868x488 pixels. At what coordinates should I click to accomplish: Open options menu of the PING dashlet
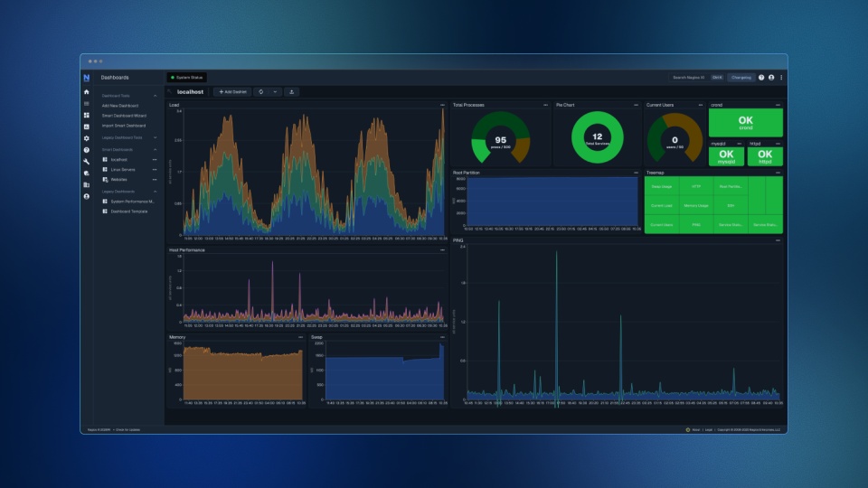[778, 240]
